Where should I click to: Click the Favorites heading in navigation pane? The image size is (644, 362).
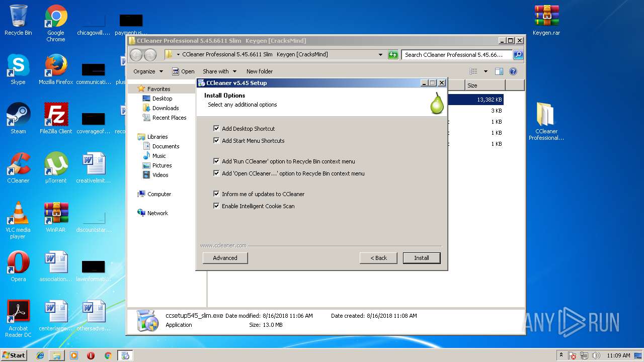pyautogui.click(x=158, y=89)
